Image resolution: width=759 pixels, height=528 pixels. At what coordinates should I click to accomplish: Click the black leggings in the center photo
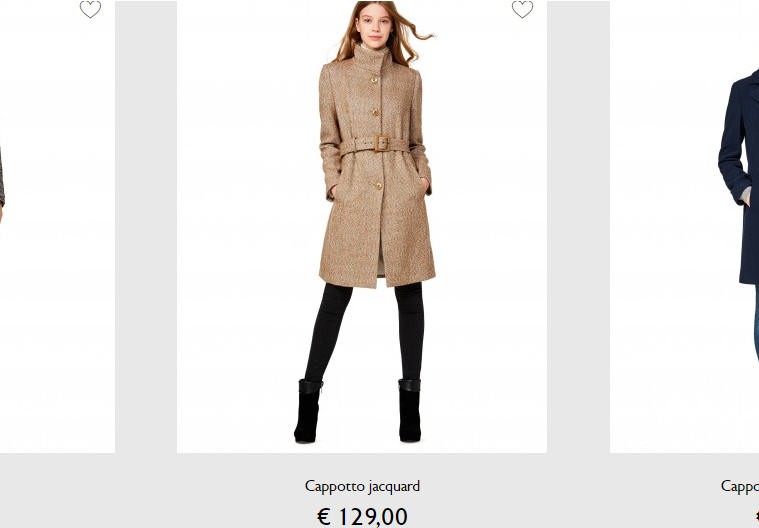363,332
